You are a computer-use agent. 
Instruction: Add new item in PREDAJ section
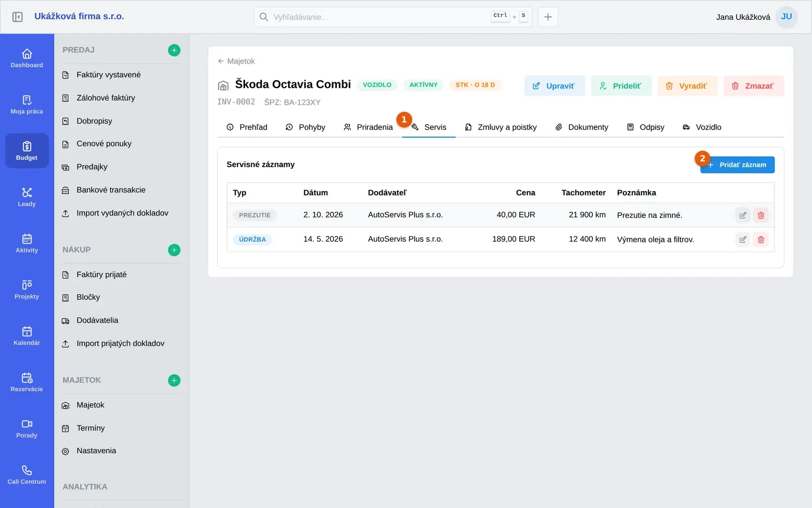point(174,50)
